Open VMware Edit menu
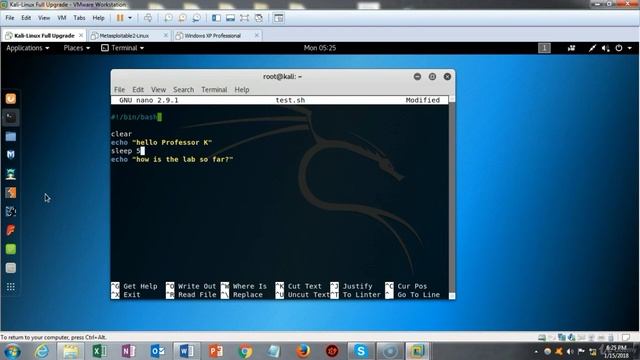The width and height of the screenshot is (640, 360). (26, 18)
